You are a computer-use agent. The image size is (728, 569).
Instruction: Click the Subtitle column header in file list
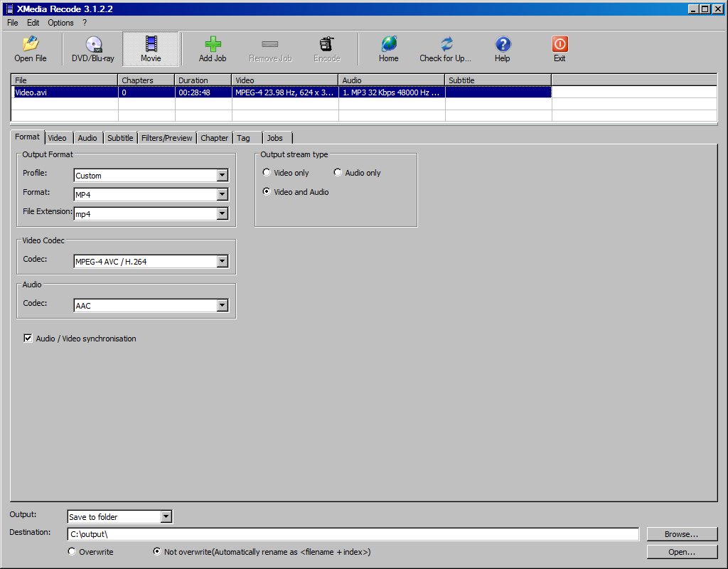click(x=498, y=80)
